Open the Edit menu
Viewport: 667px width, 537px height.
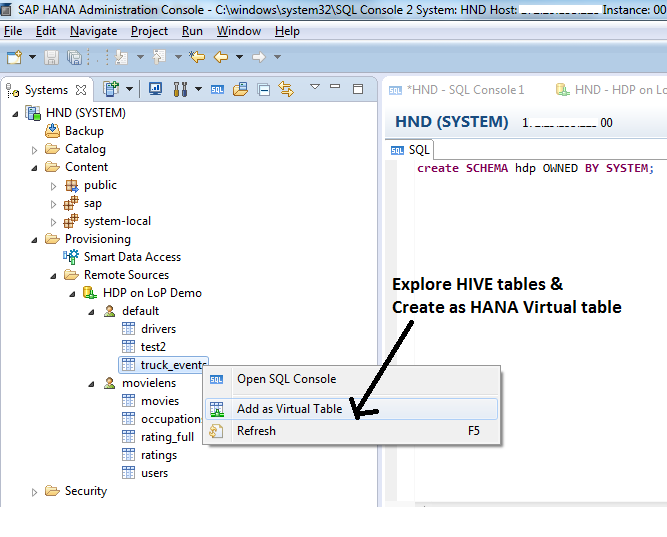point(46,31)
